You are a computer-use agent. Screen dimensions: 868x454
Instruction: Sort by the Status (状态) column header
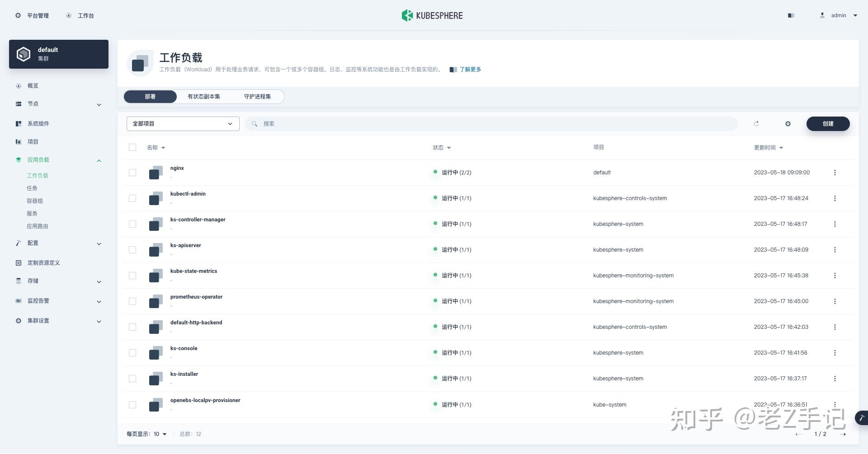[x=442, y=148]
